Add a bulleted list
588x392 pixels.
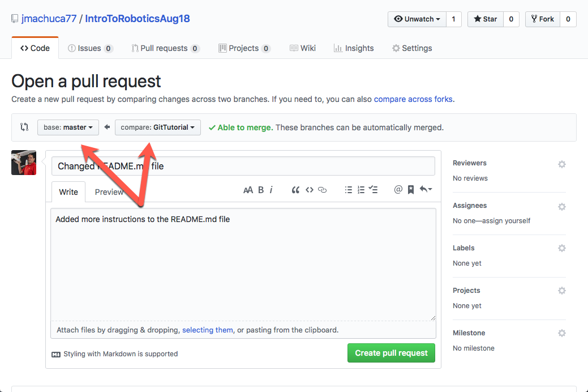[349, 190]
